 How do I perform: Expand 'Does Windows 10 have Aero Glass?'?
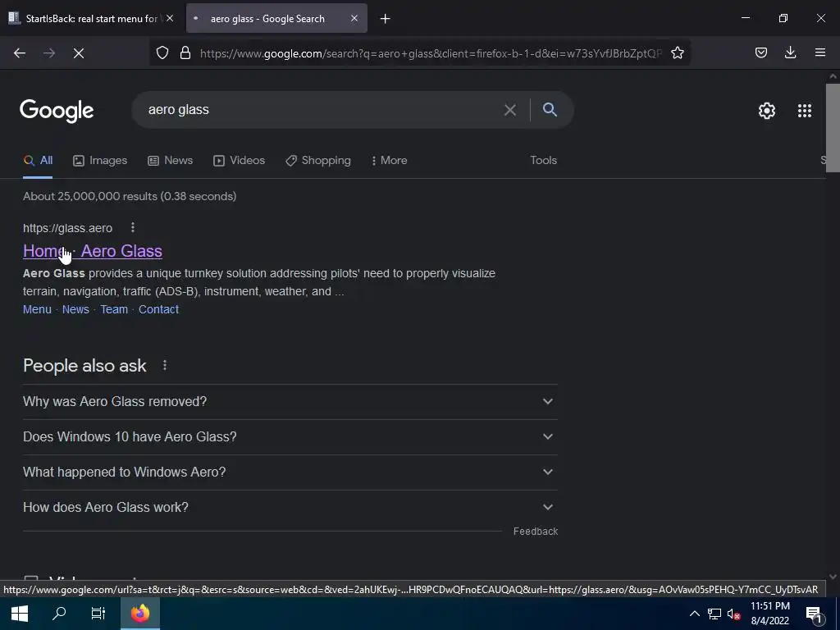click(x=290, y=437)
